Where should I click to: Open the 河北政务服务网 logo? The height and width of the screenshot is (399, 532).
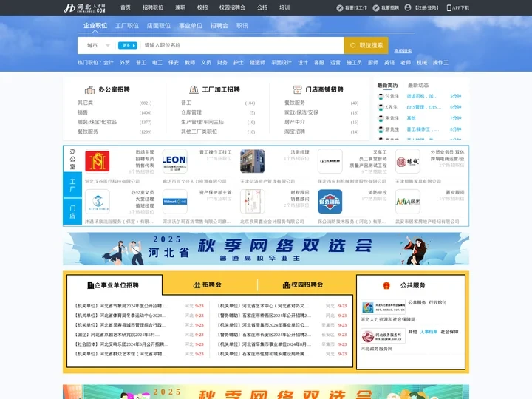tap(383, 336)
